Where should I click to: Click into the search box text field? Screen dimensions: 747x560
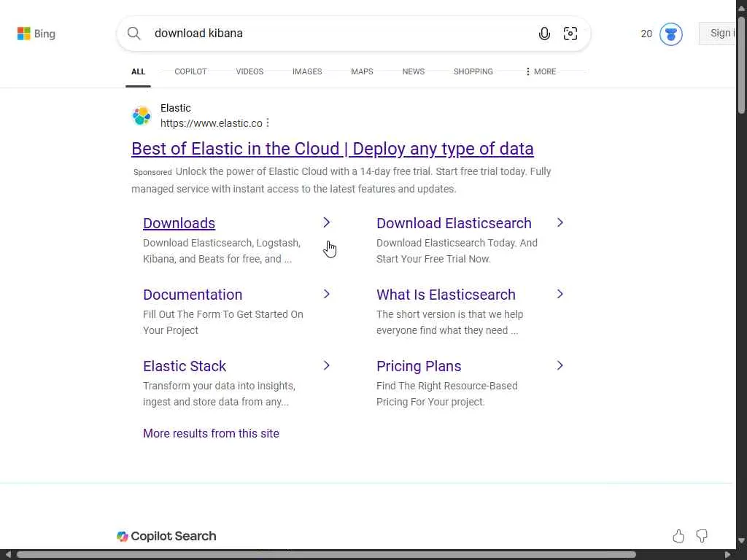(x=336, y=34)
